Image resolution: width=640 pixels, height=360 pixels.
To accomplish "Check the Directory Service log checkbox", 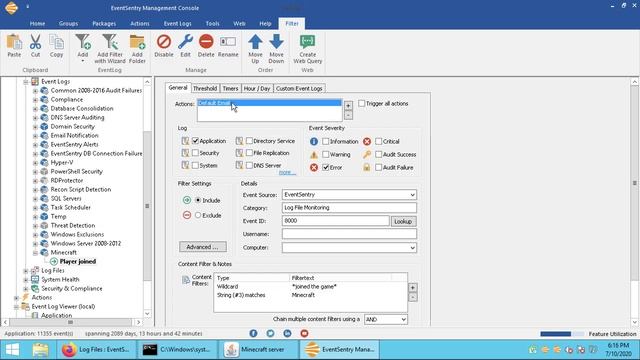I will point(249,141).
